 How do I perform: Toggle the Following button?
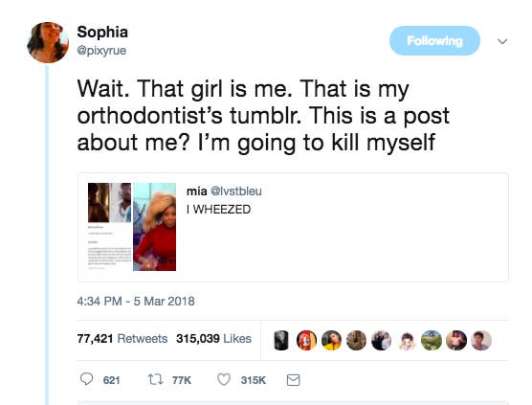tap(434, 41)
